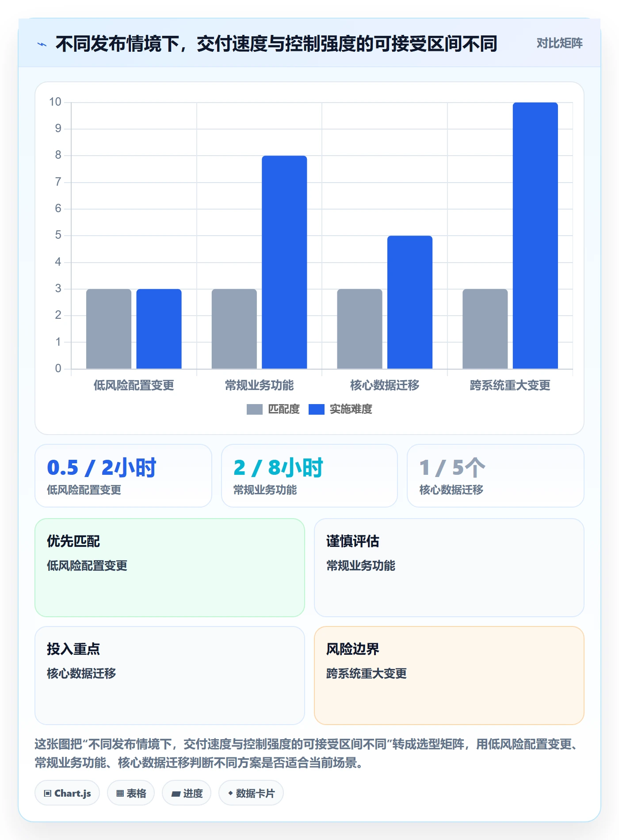This screenshot has height=840, width=619.
Task: Click the 数据卡片 tag chip
Action: [x=251, y=793]
